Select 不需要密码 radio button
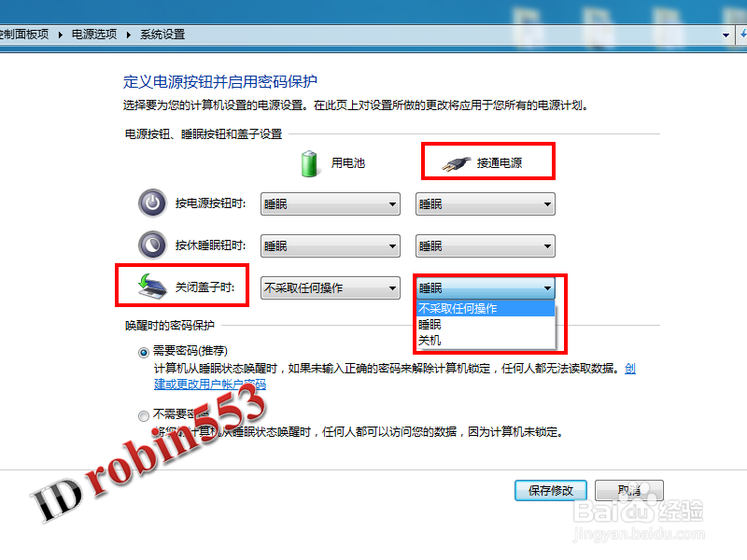 click(x=144, y=416)
